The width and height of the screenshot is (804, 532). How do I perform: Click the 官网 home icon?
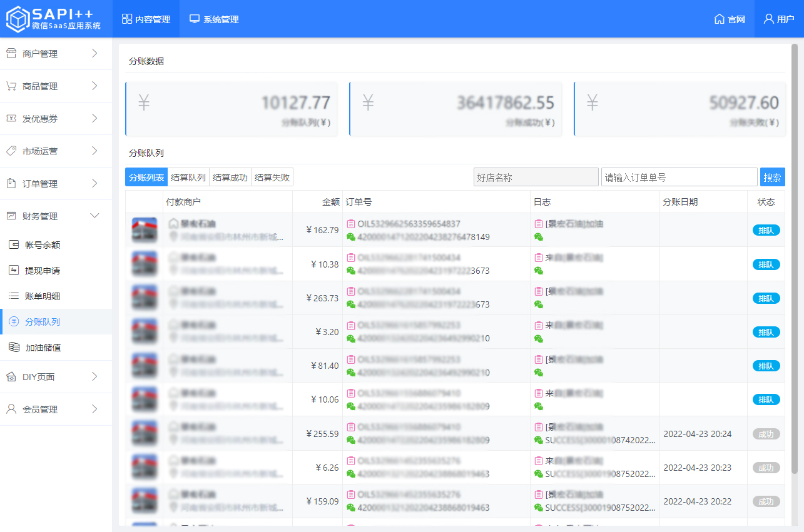click(x=719, y=19)
